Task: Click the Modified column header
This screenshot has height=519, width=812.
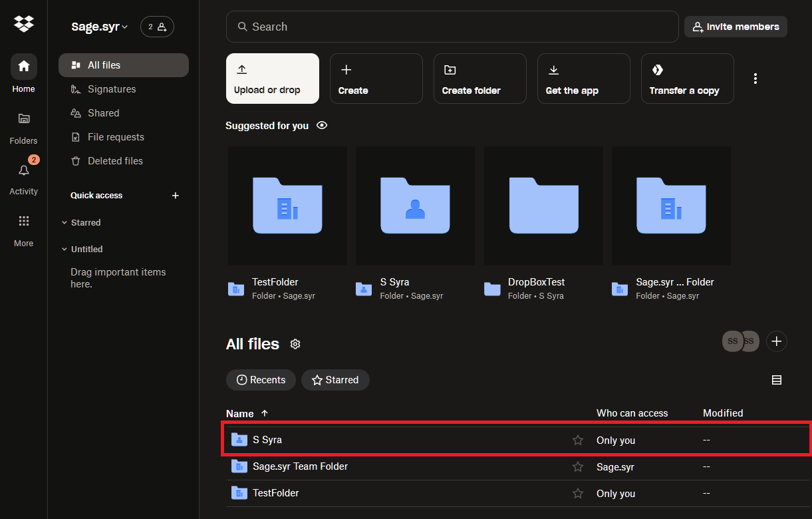Action: point(723,413)
